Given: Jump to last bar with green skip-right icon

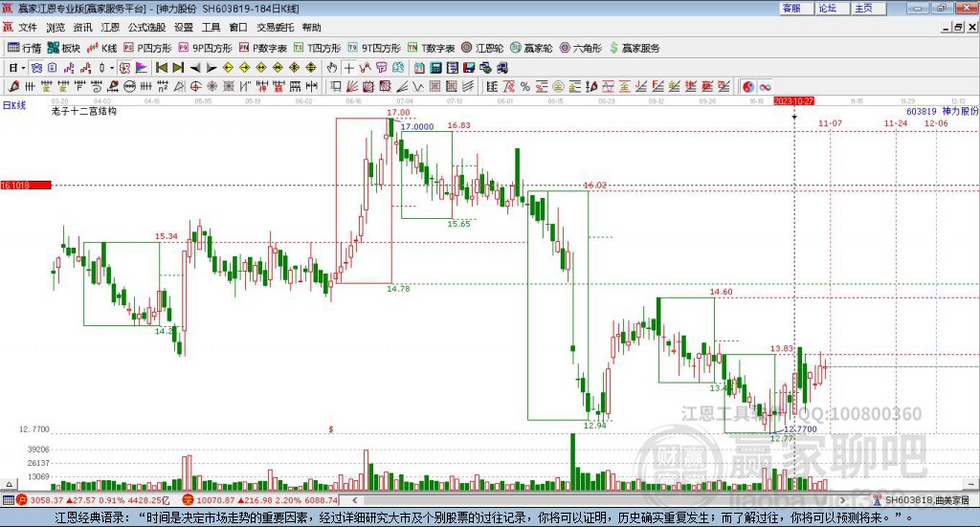Looking at the screenshot, I should 178,68.
